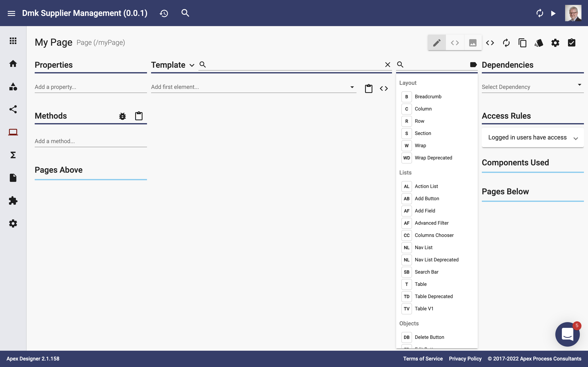
Task: Click Add a method input field
Action: pos(91,141)
